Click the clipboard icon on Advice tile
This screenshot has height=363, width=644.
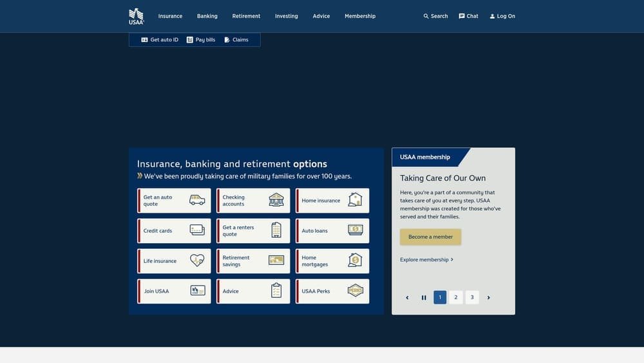tap(276, 290)
